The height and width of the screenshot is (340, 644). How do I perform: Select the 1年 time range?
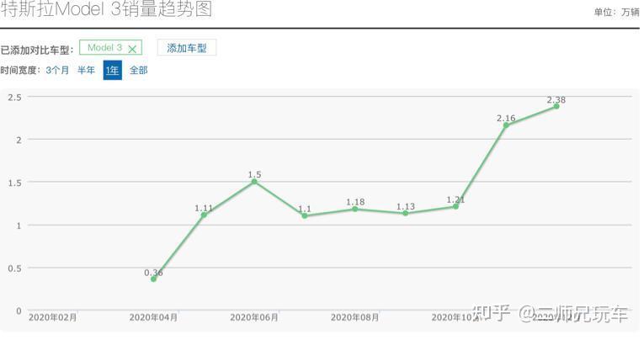point(113,70)
